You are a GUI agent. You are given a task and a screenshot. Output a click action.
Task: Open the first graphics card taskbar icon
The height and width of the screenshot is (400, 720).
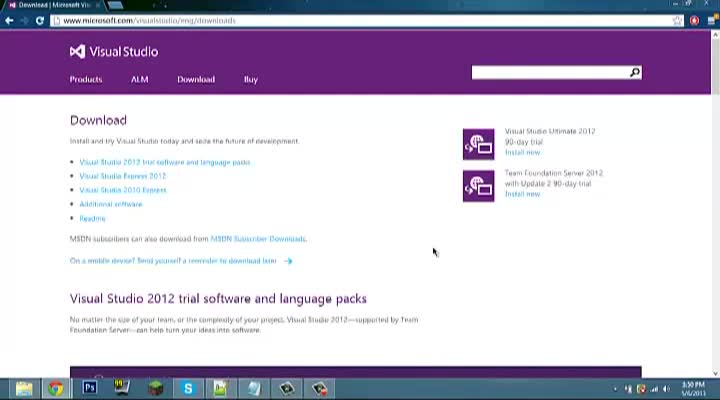point(287,389)
